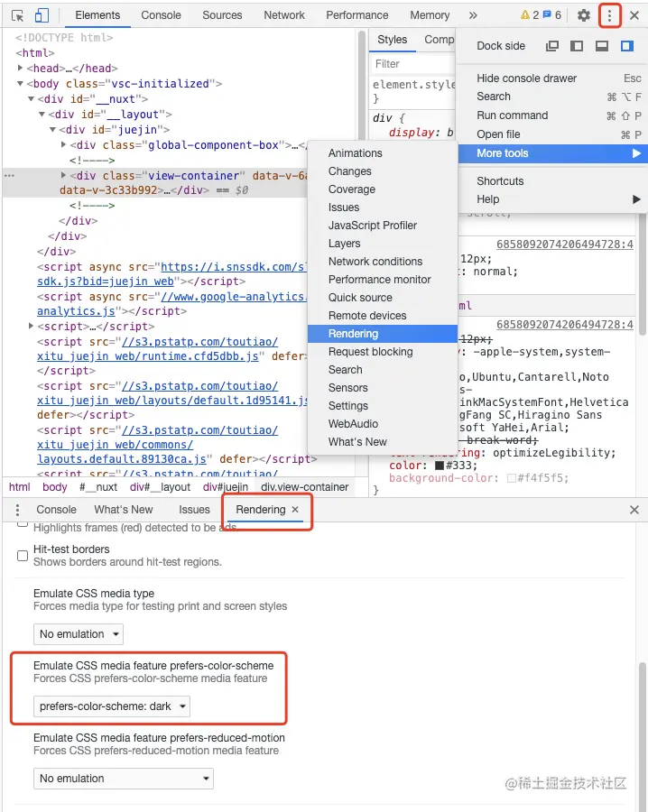This screenshot has width=648, height=812.
Task: Choose Request blocking from the submenu
Action: 383,352
